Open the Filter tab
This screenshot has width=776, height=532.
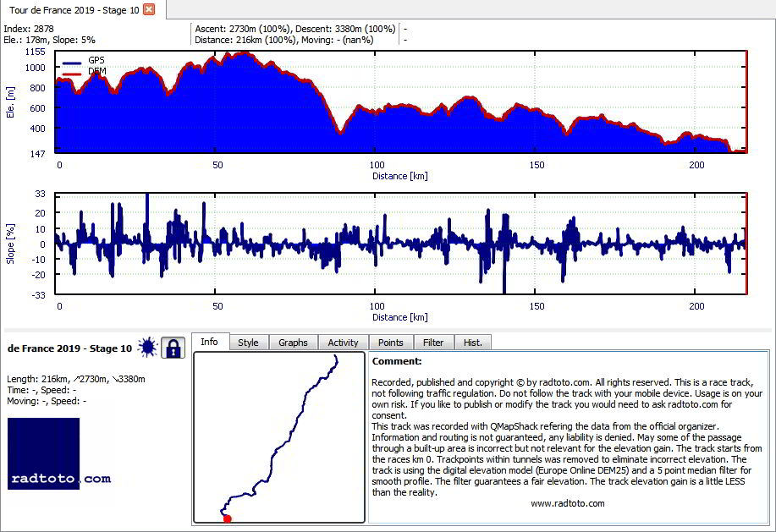click(x=433, y=343)
